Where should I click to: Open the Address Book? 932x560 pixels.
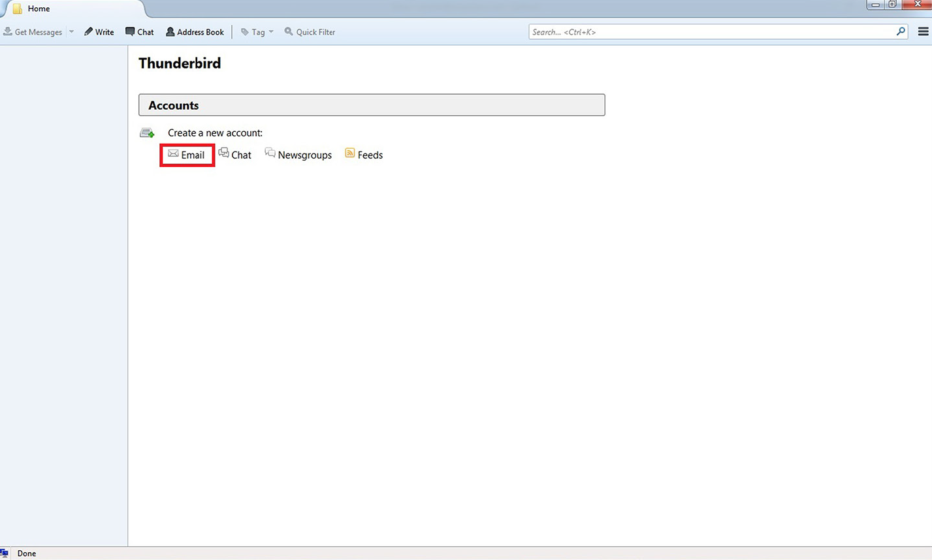click(195, 32)
